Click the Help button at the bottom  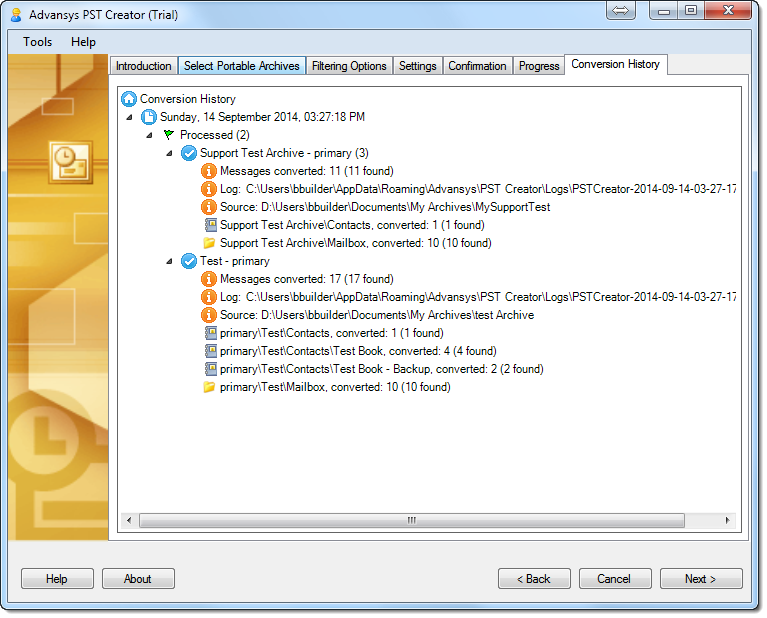57,579
